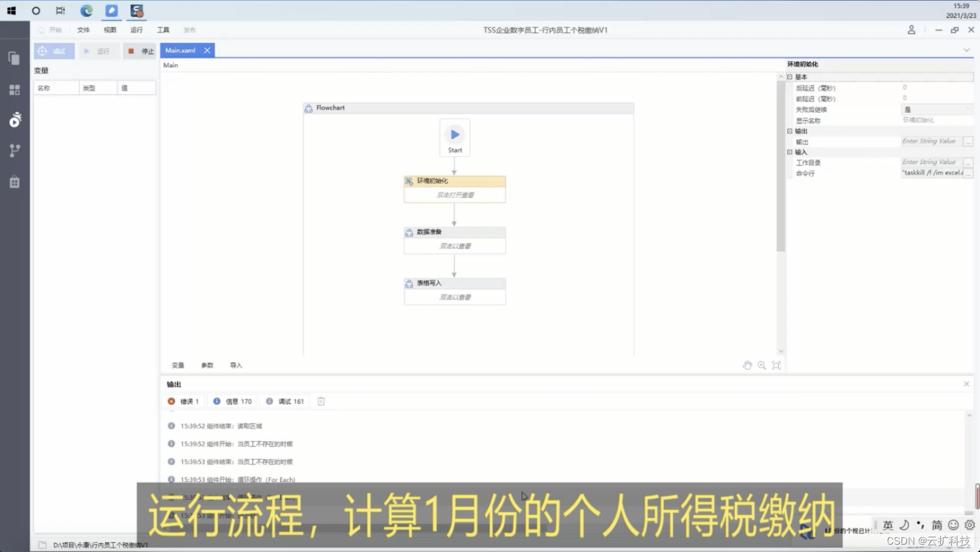Image resolution: width=980 pixels, height=552 pixels.
Task: Select log line 15:39:52 组件开始：当员工不存在的时候
Action: [237, 444]
